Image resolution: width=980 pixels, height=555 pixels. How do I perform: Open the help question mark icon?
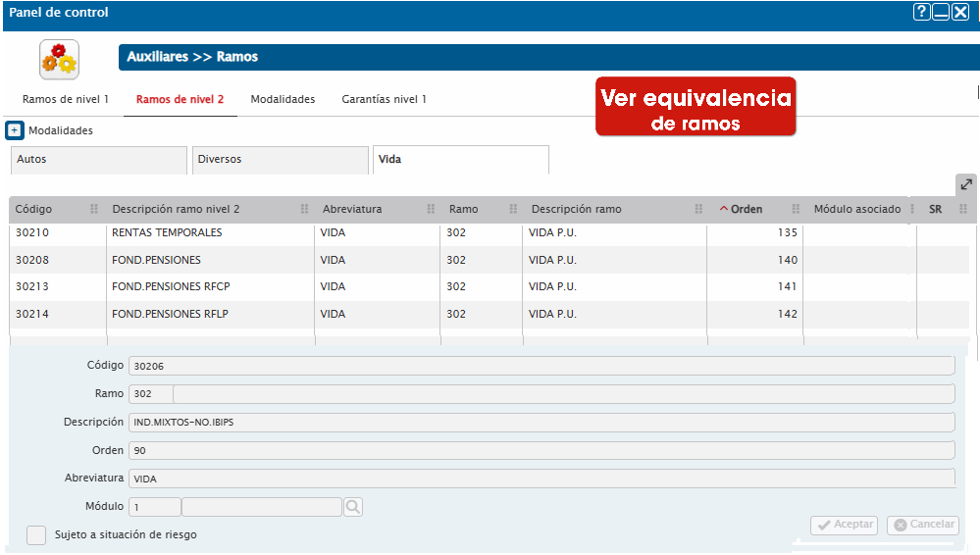click(921, 12)
